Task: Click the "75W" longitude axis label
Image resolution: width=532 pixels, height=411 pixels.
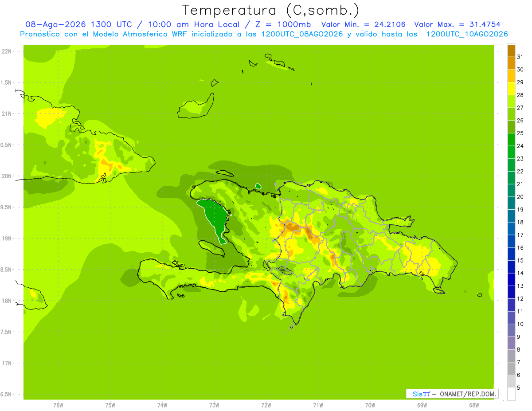Action: point(110,405)
